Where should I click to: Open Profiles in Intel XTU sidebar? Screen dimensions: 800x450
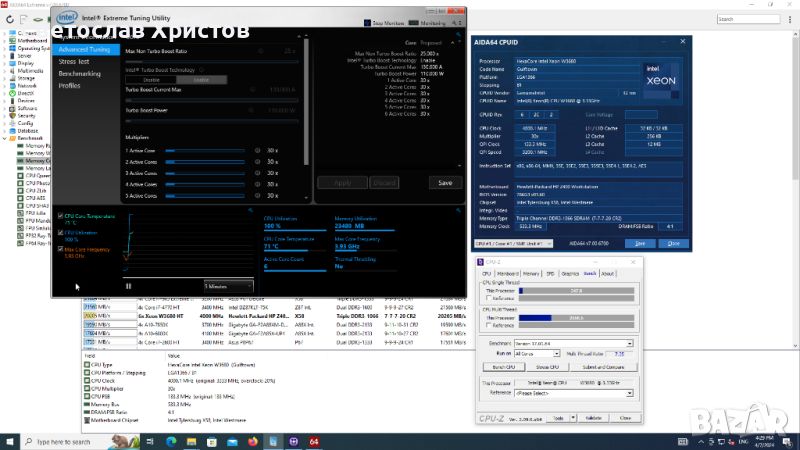click(x=69, y=85)
